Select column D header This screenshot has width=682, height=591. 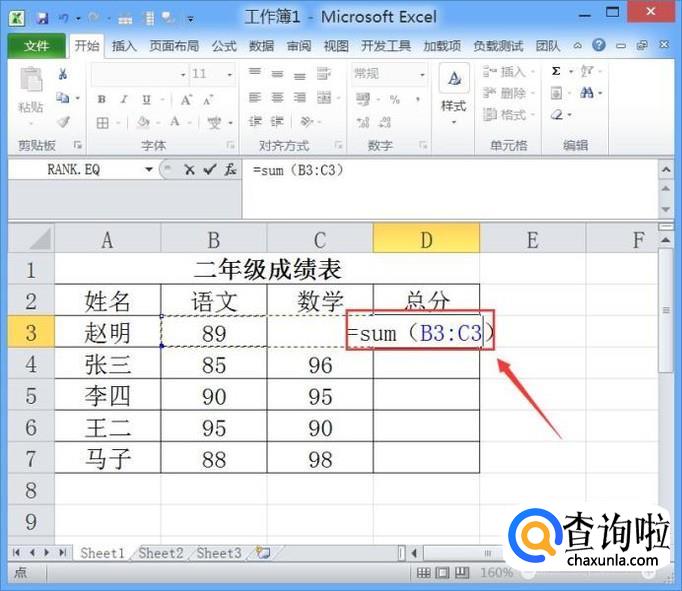pyautogui.click(x=426, y=239)
